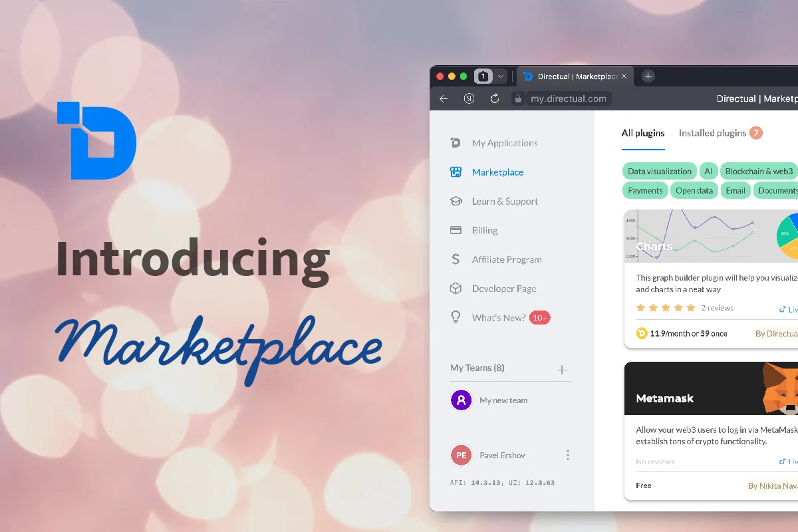Toggle the Blockchain & web3 filter
The width and height of the screenshot is (798, 532).
759,171
